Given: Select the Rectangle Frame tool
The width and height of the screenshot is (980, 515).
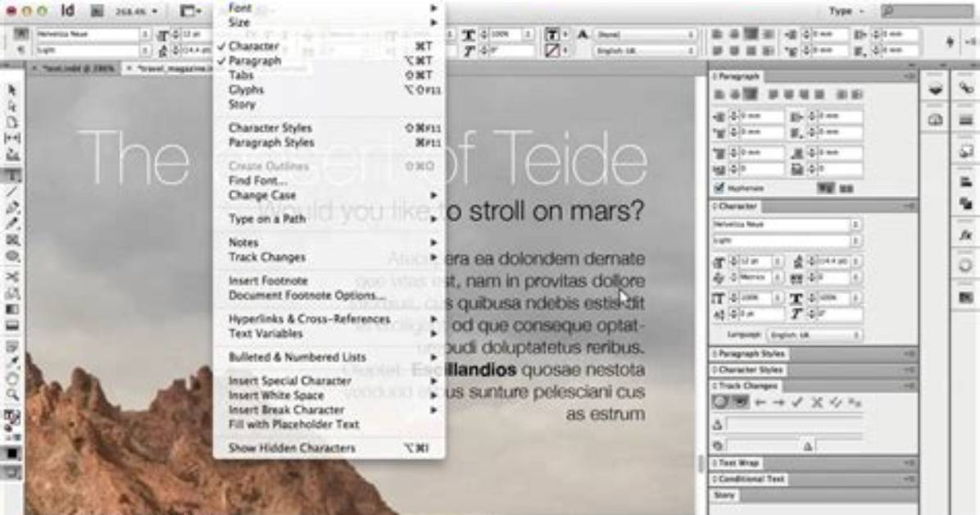Looking at the screenshot, I should [11, 240].
